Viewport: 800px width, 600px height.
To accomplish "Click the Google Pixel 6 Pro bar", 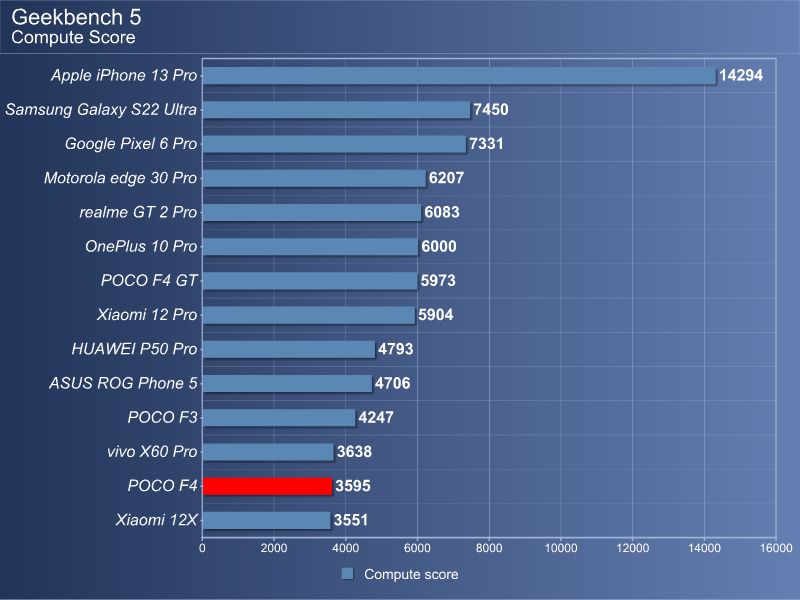I will (x=334, y=144).
